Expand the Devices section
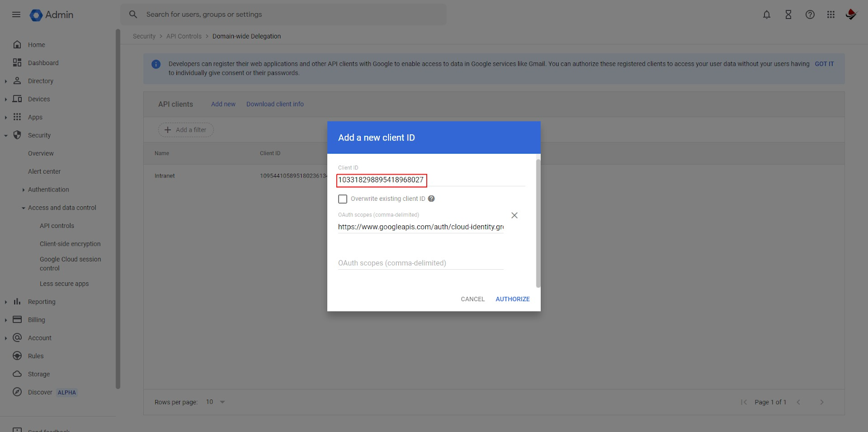This screenshot has width=868, height=432. pyautogui.click(x=6, y=99)
